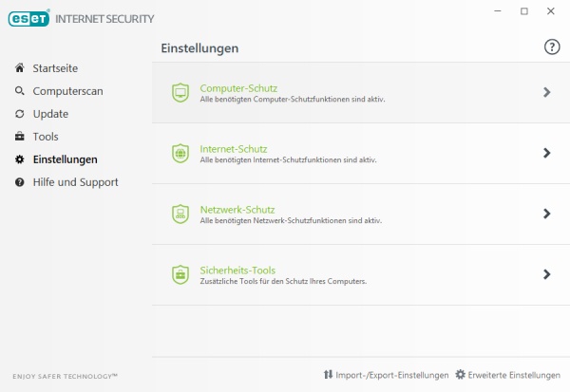Click the Tools toolbox icon in sidebar
Image resolution: width=570 pixels, height=392 pixels.
[x=20, y=137]
